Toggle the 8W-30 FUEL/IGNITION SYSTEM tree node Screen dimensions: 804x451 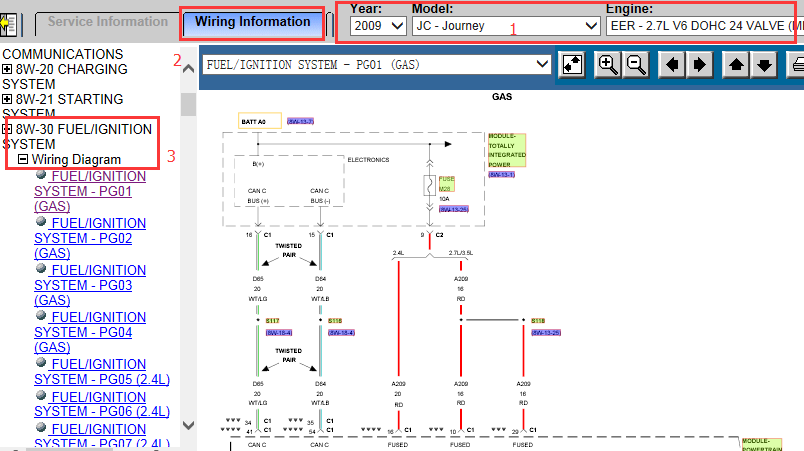coord(7,129)
